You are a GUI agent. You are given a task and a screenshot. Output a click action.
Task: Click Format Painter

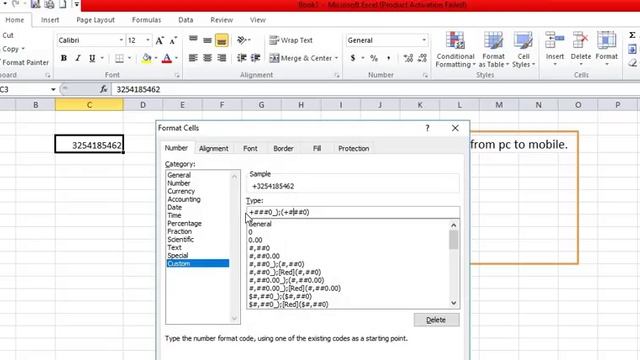pos(25,62)
